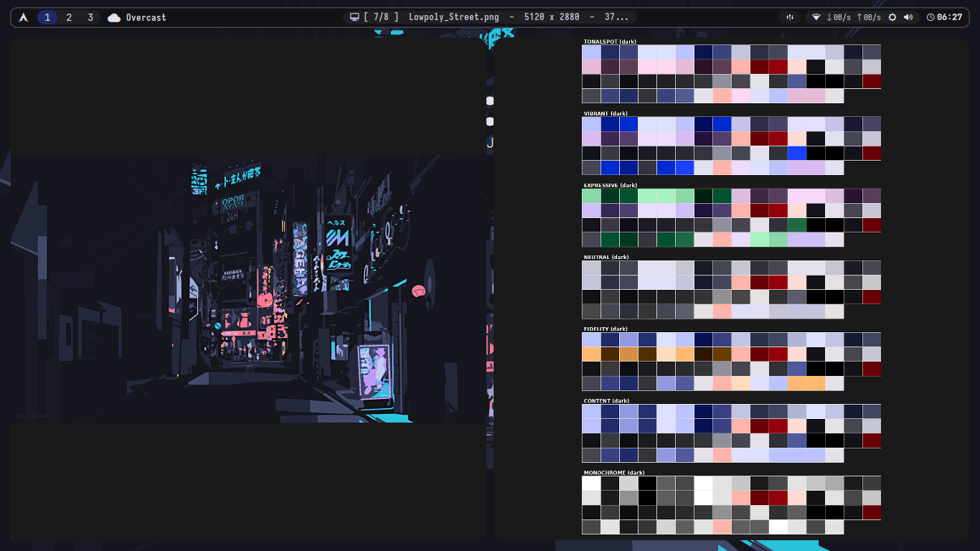Click the clock icon showing 06:27
Screen dimensions: 980x551
tap(931, 17)
